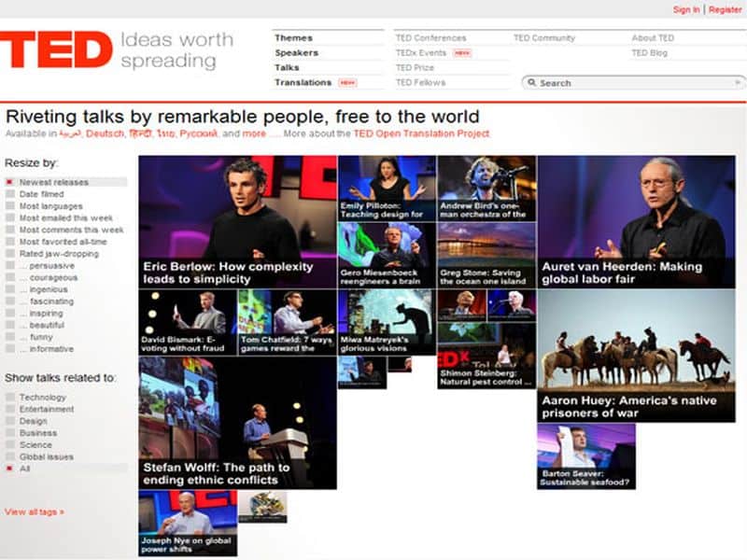
Task: Click the View all tags link
Action: coord(35,511)
